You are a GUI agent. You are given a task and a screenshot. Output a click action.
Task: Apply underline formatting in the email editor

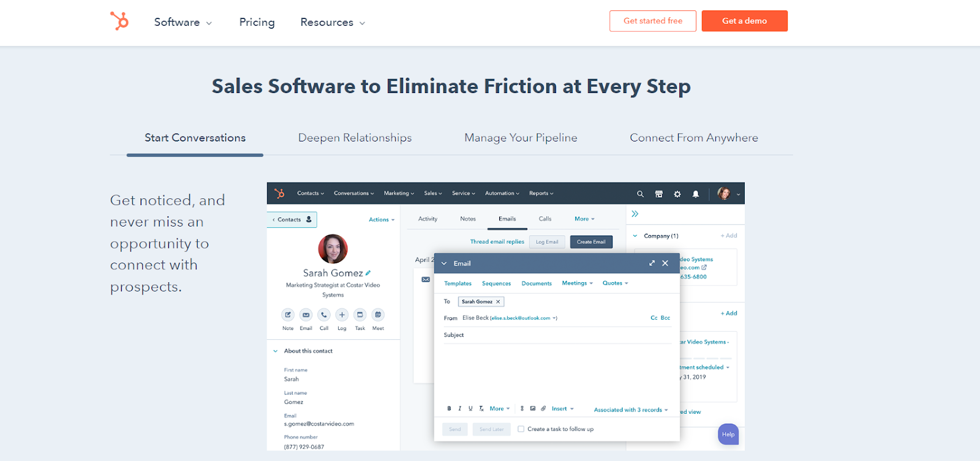click(x=470, y=408)
